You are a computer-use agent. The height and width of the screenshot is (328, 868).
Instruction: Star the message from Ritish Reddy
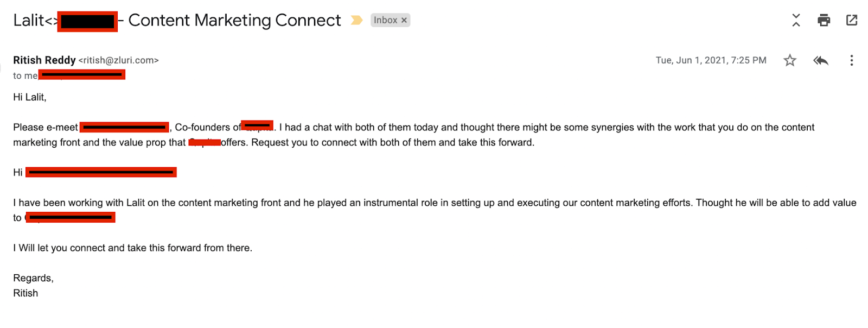pyautogui.click(x=790, y=60)
